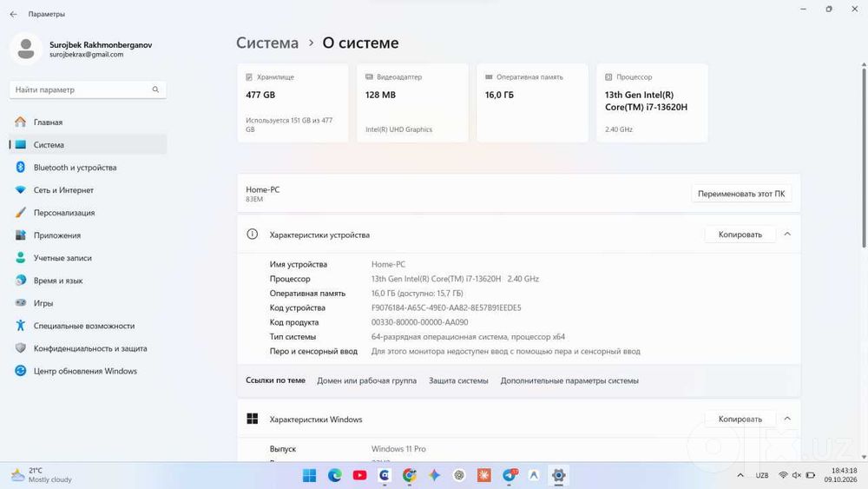Open the user account profile picture
868x489 pixels.
25,49
